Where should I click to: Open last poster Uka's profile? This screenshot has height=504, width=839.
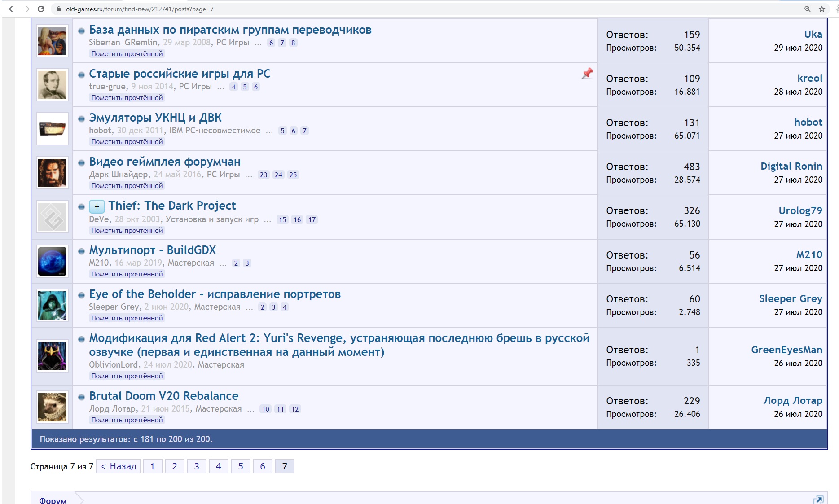tap(813, 35)
